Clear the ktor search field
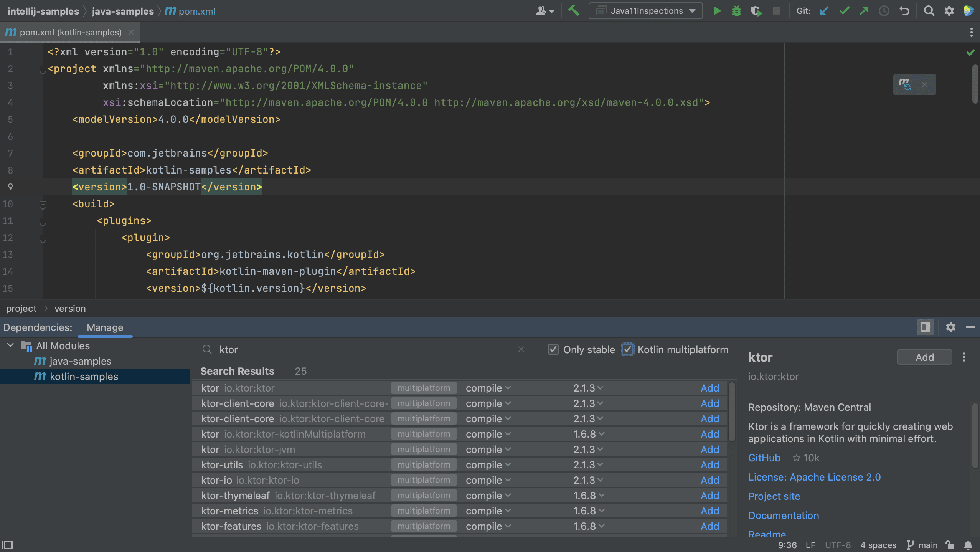 click(x=521, y=349)
